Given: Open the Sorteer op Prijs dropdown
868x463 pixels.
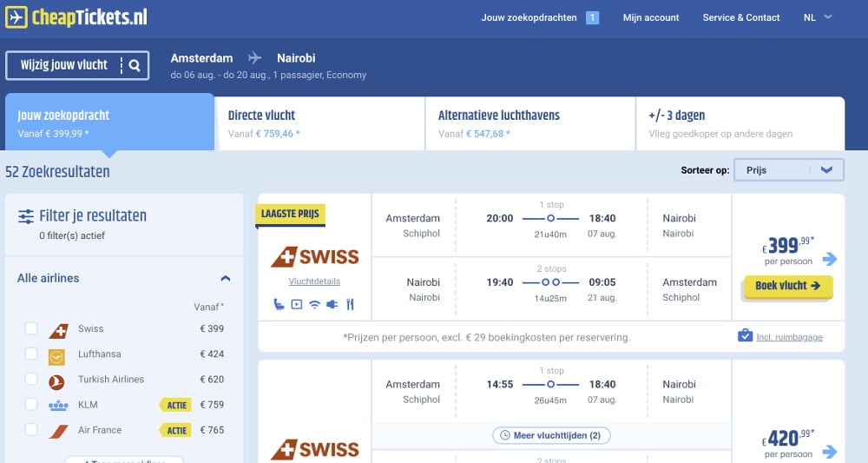Looking at the screenshot, I should click(789, 170).
